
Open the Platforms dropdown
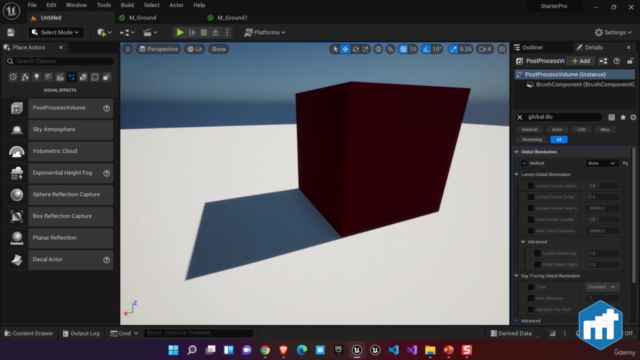point(265,32)
